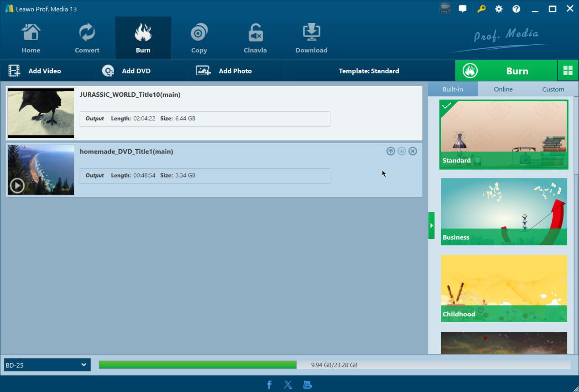Click the 9.94 GB/23.28 GB capacity text
This screenshot has width=579, height=392.
[334, 365]
